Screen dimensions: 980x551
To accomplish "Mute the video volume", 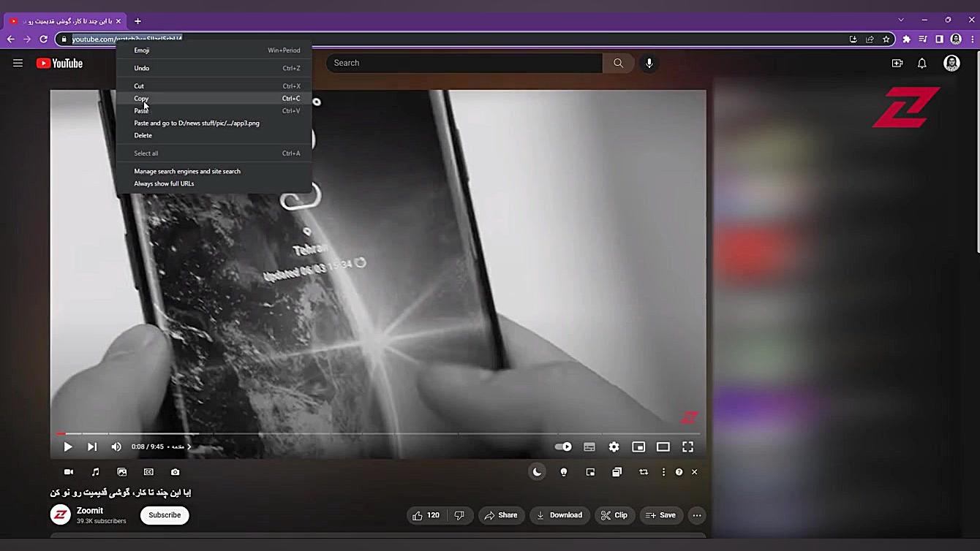I will pyautogui.click(x=116, y=446).
